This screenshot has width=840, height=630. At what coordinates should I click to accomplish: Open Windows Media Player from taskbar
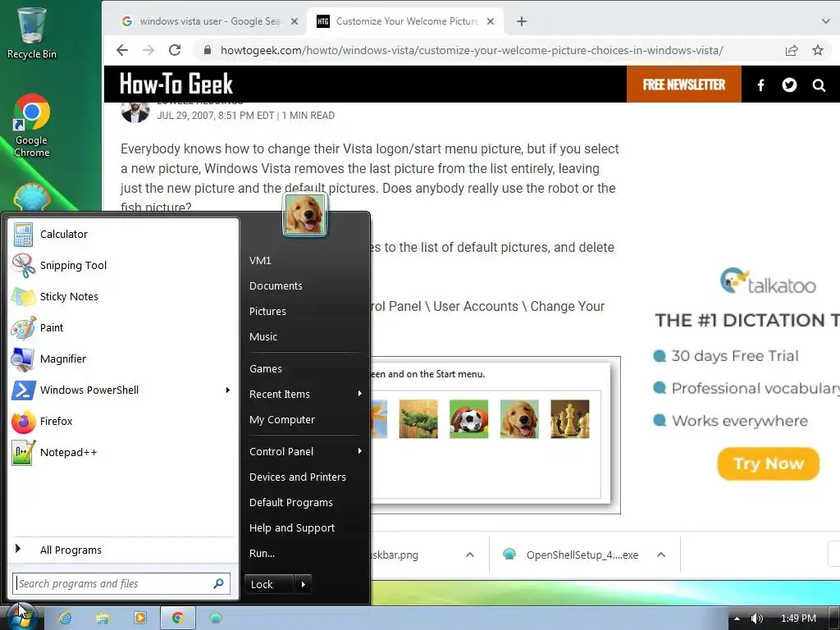pos(139,619)
